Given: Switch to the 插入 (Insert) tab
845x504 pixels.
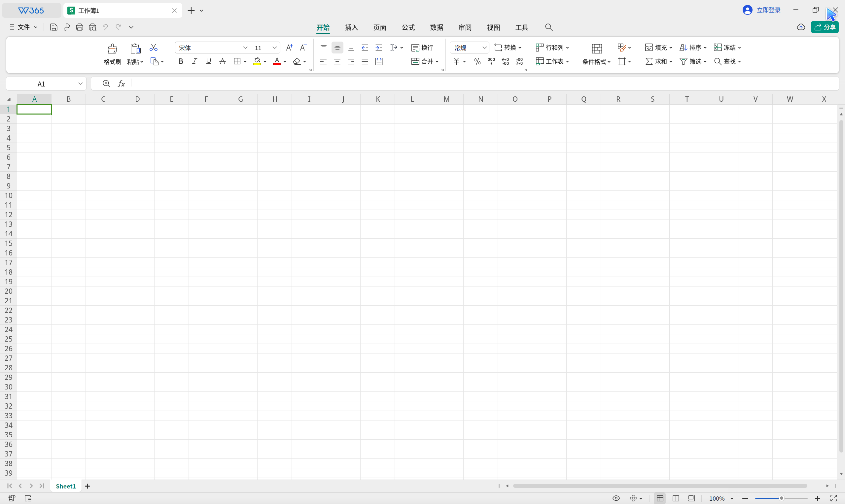Looking at the screenshot, I should pos(351,27).
